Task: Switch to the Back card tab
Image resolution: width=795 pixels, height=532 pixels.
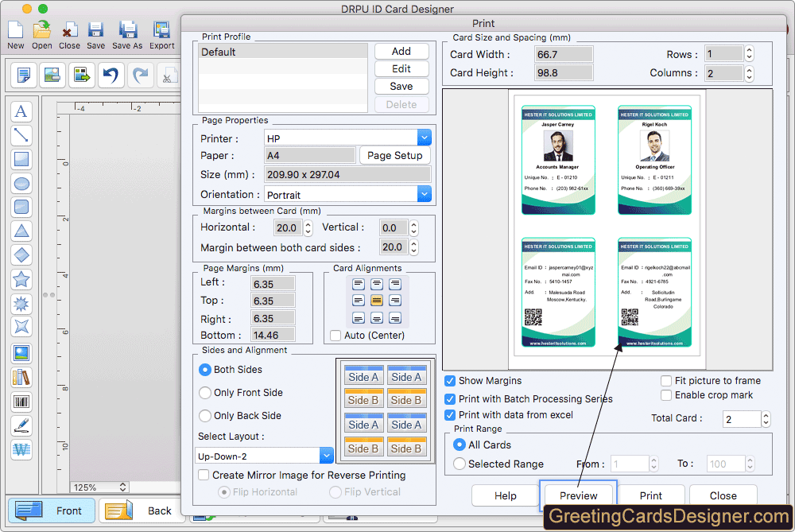Action: [x=142, y=511]
